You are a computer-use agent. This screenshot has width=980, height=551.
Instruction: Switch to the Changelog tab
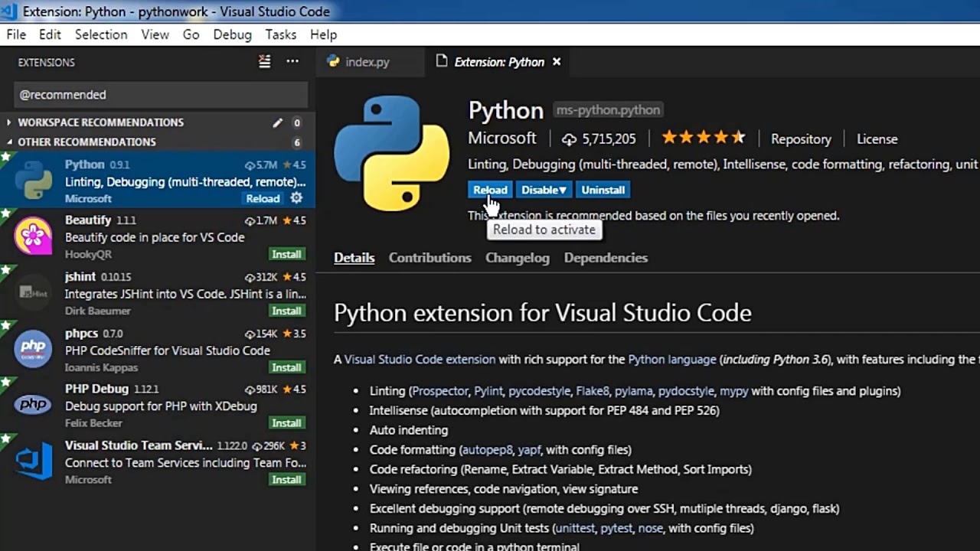pos(517,258)
